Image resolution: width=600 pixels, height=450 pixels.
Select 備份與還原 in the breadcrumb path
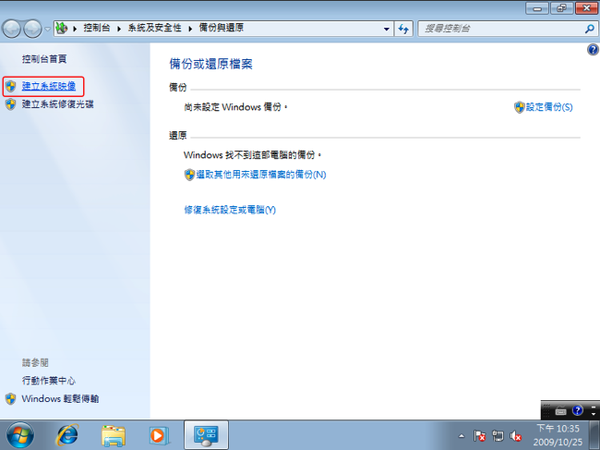[x=221, y=28]
